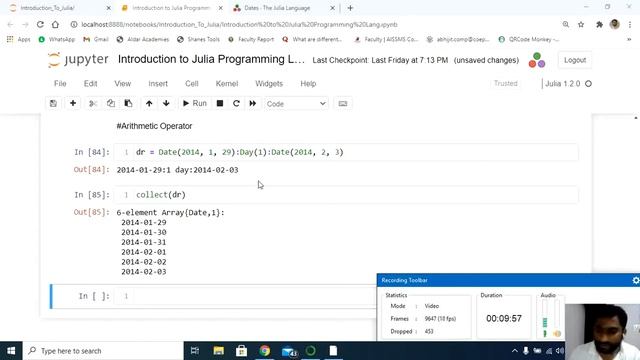This screenshot has height=360, width=640.
Task: Open the Chrome profile avatar
Action: coord(615,24)
